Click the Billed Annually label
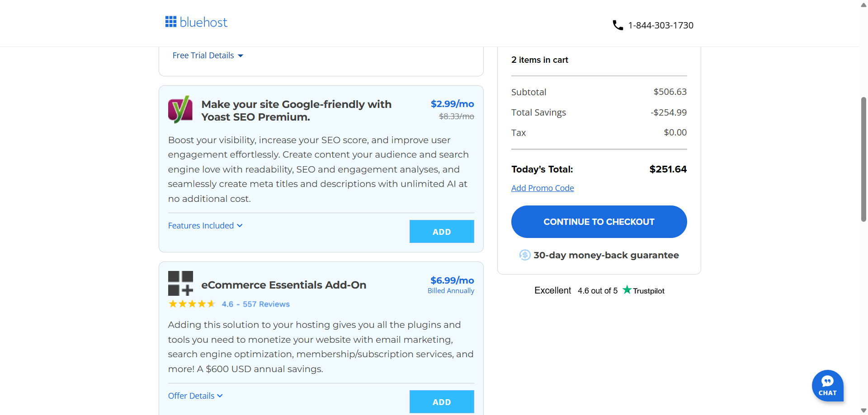Screen dimensions: 868x415 (x=451, y=291)
